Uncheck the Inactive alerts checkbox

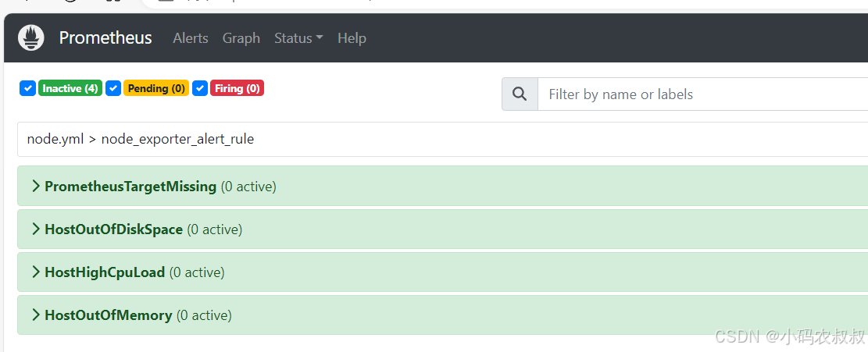click(27, 88)
